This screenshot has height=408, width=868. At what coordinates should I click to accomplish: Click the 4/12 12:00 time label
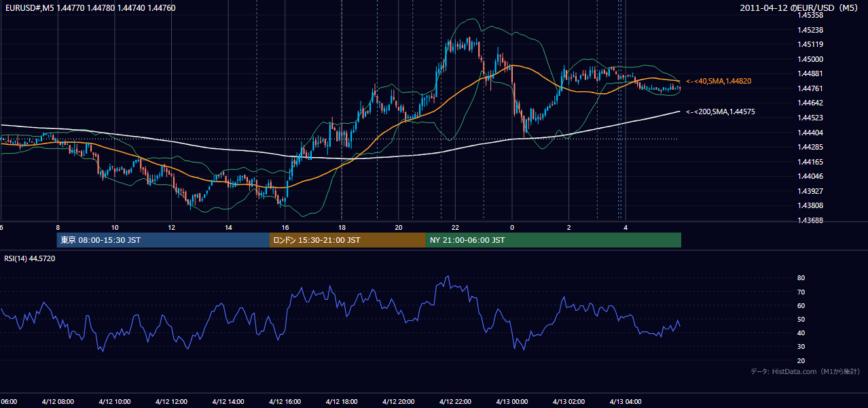(x=171, y=402)
